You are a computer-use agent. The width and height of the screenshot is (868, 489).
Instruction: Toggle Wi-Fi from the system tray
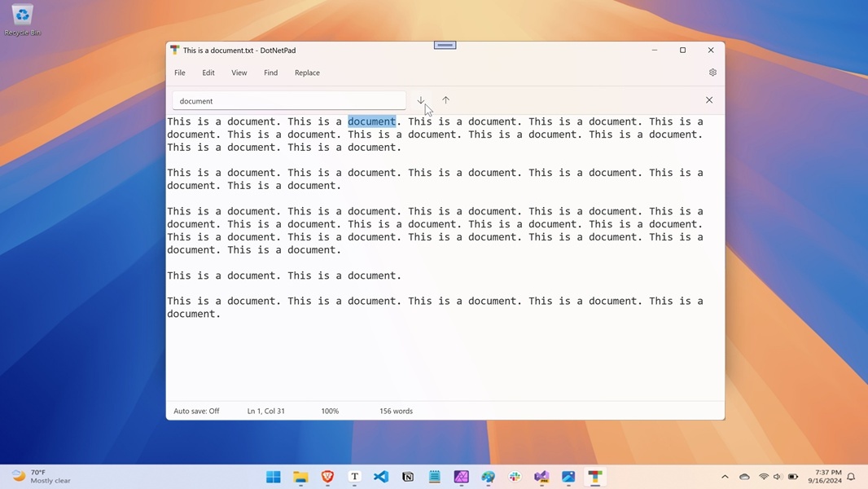764,477
